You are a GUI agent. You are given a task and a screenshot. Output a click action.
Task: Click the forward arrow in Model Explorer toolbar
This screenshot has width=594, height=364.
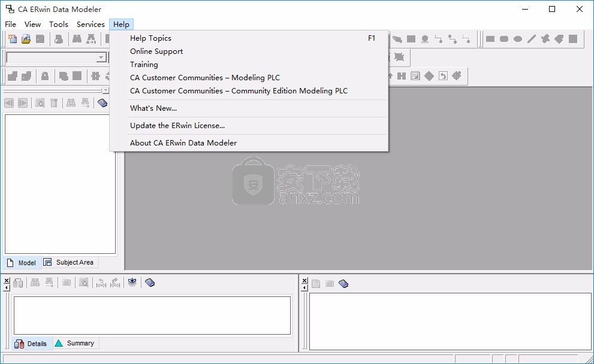(x=23, y=103)
